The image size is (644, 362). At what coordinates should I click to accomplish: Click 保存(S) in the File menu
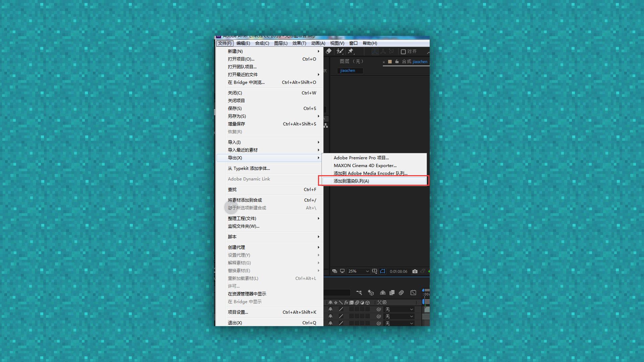click(x=270, y=109)
